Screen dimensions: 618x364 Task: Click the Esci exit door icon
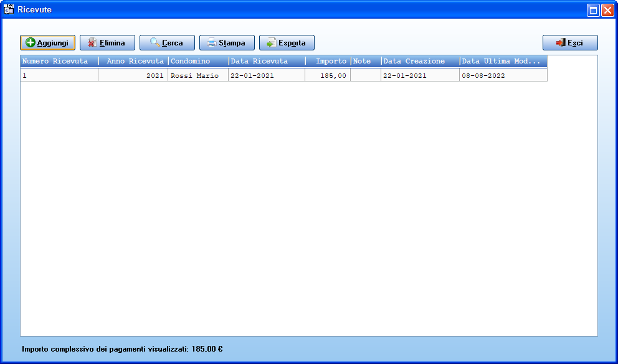[561, 42]
